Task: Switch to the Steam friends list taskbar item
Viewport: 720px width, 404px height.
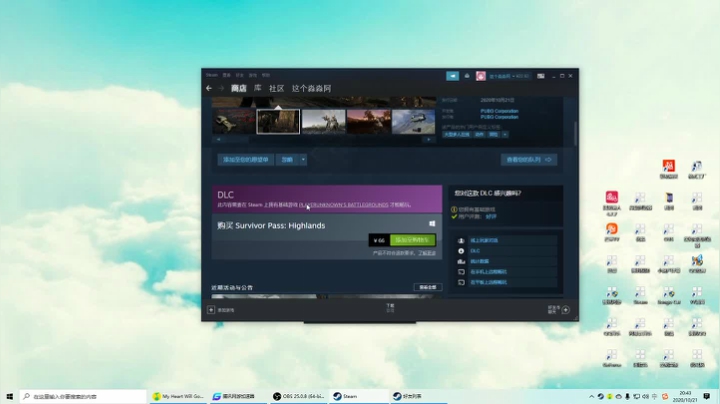Action: 419,396
